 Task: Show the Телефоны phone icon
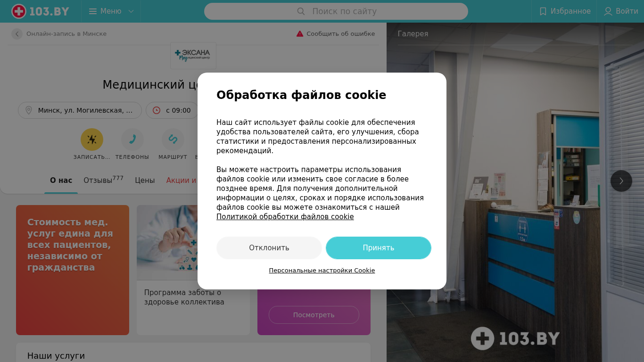[132, 140]
